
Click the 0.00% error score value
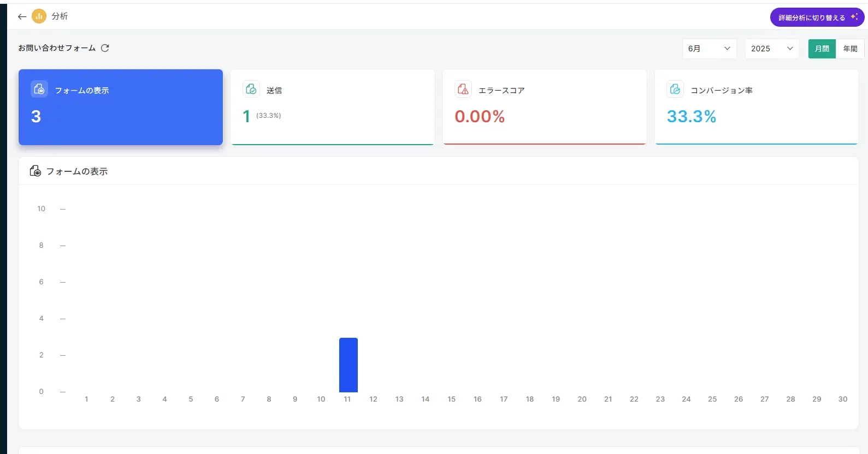point(480,116)
